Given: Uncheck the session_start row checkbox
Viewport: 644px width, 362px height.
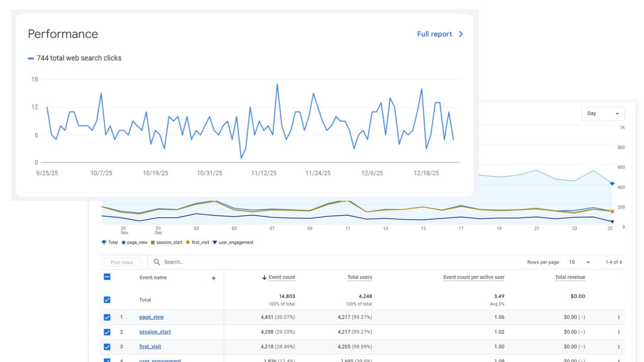Looking at the screenshot, I should click(107, 332).
